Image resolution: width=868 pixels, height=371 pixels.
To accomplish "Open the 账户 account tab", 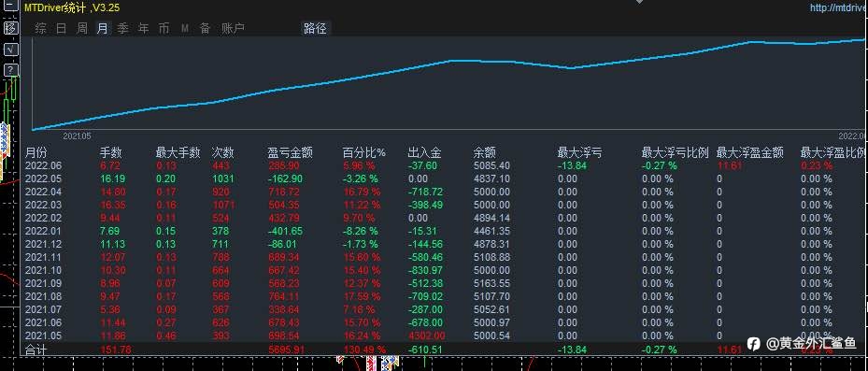I will (233, 28).
